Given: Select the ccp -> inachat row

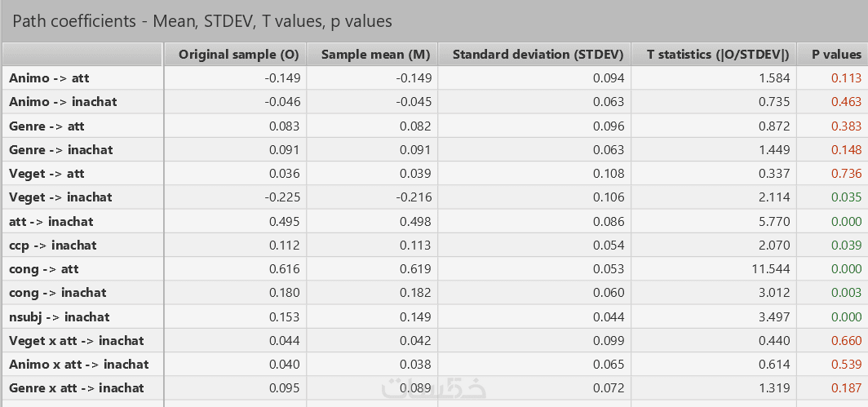Looking at the screenshot, I should (53, 246).
